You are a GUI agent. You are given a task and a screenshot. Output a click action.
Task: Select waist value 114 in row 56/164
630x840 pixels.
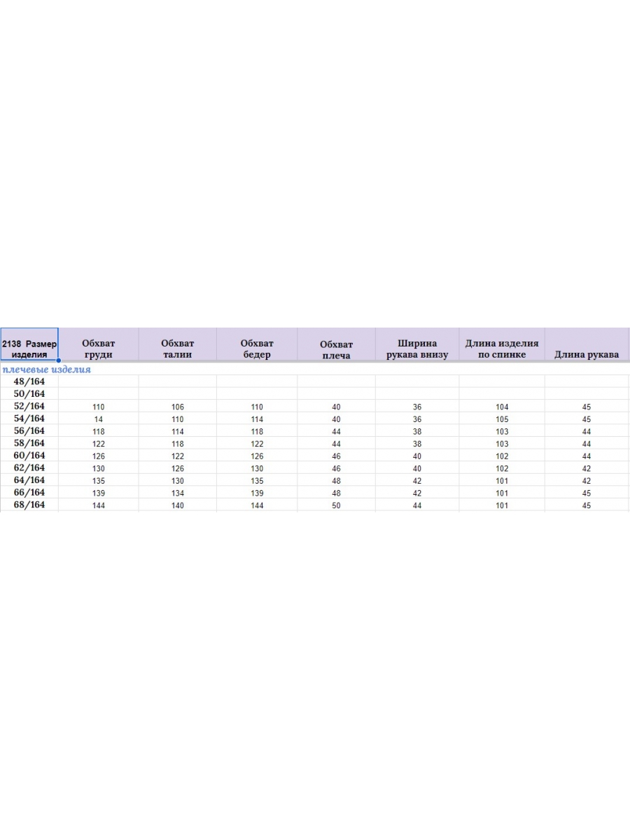click(x=177, y=432)
